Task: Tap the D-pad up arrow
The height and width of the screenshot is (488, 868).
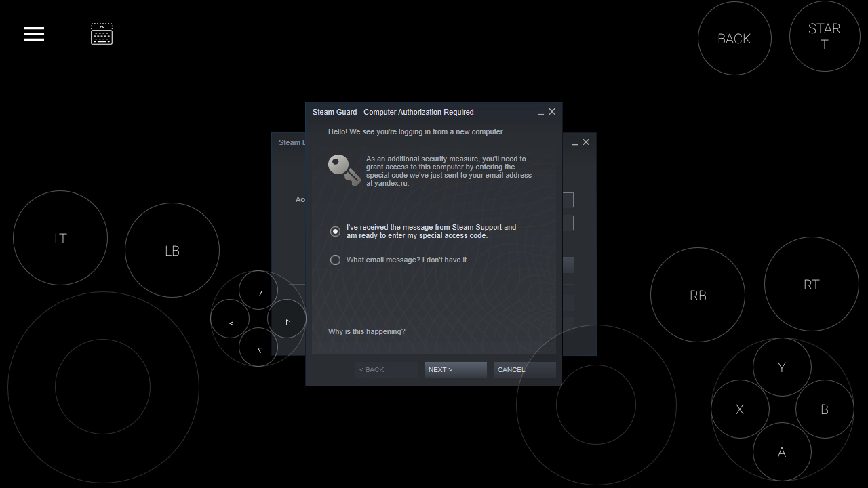Action: [258, 290]
